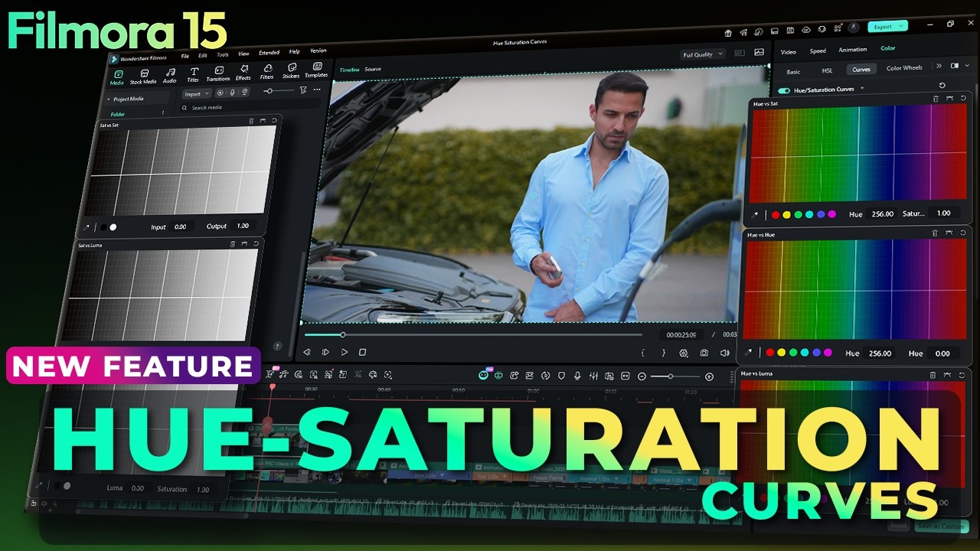Screen dimensions: 980x551
Task: Open the Full Quality dropdown
Action: point(703,54)
